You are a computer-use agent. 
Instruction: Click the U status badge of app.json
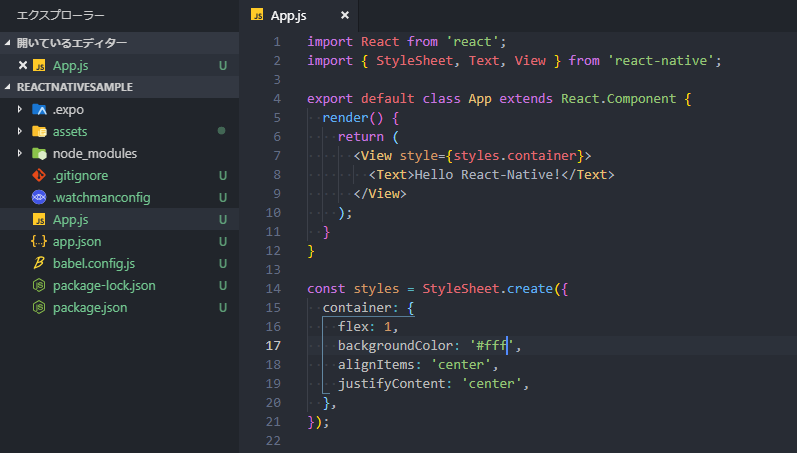point(223,241)
